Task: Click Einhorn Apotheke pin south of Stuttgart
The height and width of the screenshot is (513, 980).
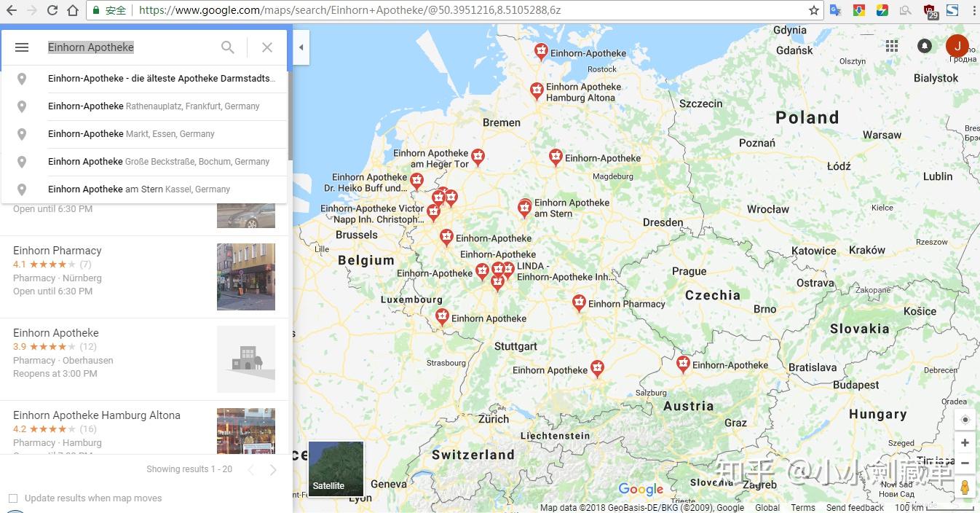Action: (x=597, y=368)
